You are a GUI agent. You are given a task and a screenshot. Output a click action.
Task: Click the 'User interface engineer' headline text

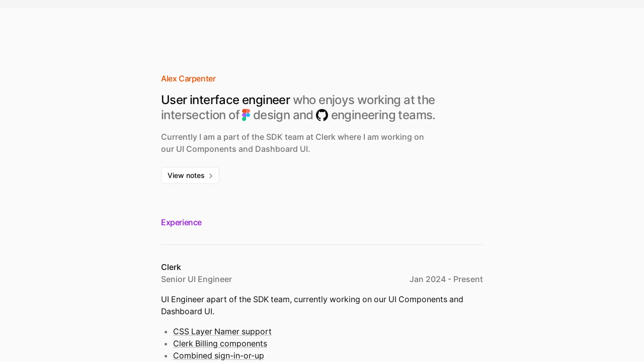click(x=225, y=100)
